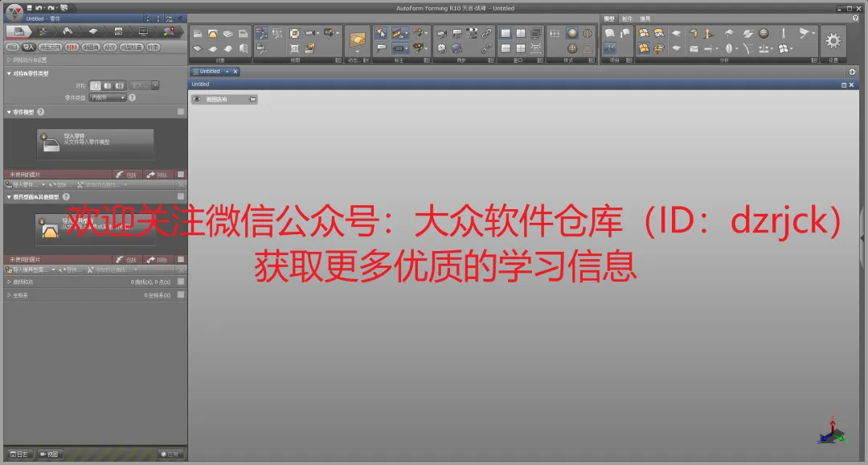
Task: Toggle the eye icon in 视图选项
Action: tap(197, 99)
